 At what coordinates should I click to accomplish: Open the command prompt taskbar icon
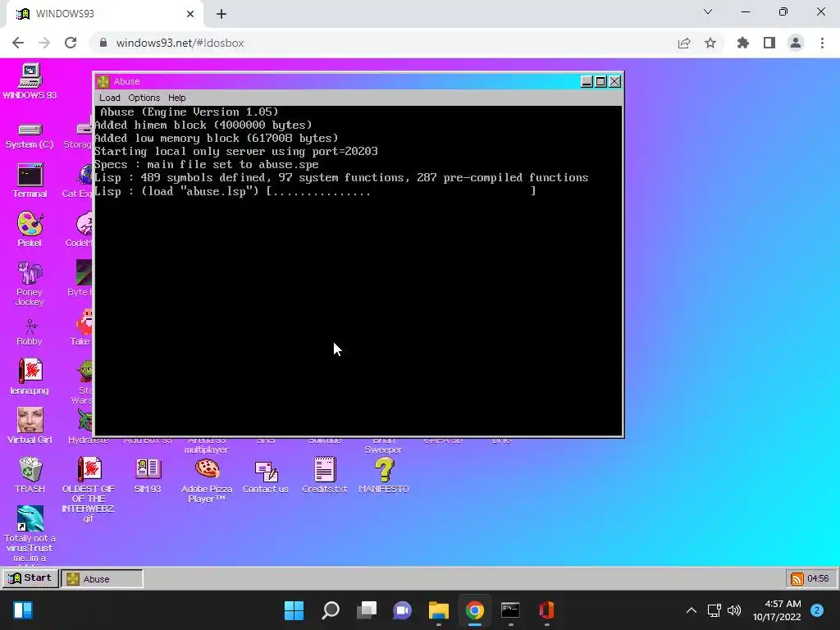tap(510, 610)
